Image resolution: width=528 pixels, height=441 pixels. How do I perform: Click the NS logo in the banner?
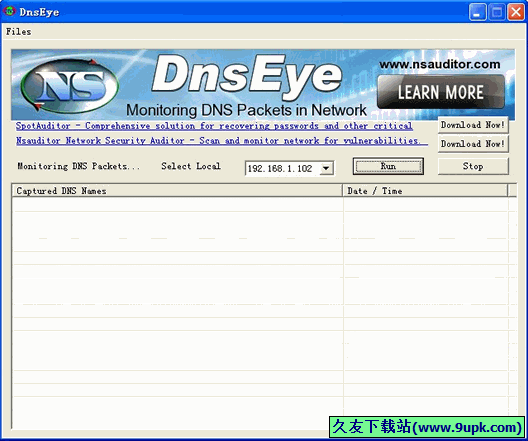click(70, 86)
